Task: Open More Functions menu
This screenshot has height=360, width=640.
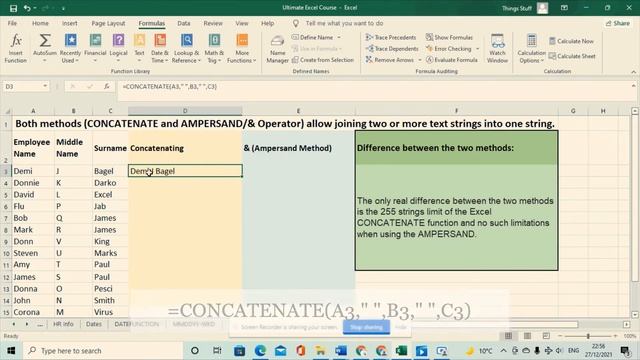Action: click(x=242, y=49)
